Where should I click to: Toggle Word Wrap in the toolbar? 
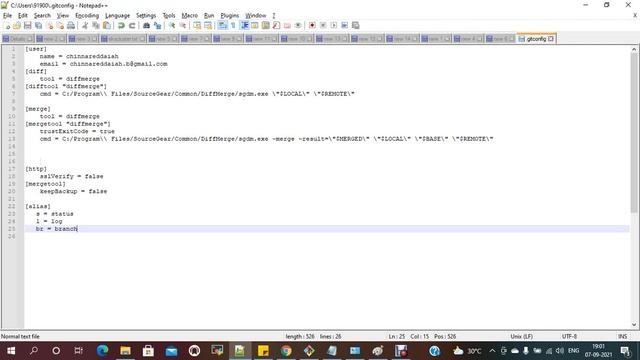pos(222,25)
